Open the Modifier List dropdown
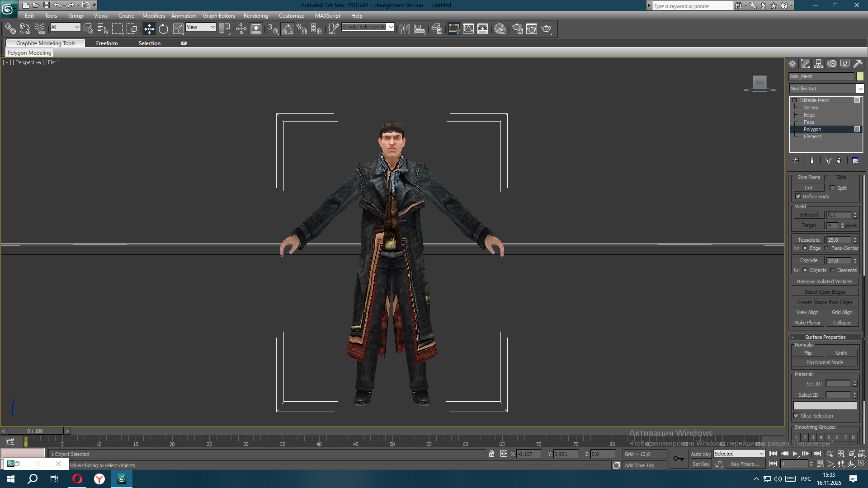Viewport: 868px width, 488px height. pos(860,89)
